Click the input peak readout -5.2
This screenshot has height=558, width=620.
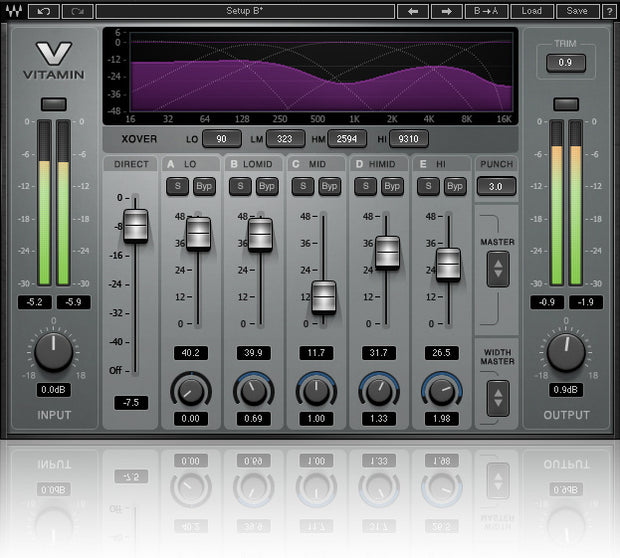click(35, 302)
